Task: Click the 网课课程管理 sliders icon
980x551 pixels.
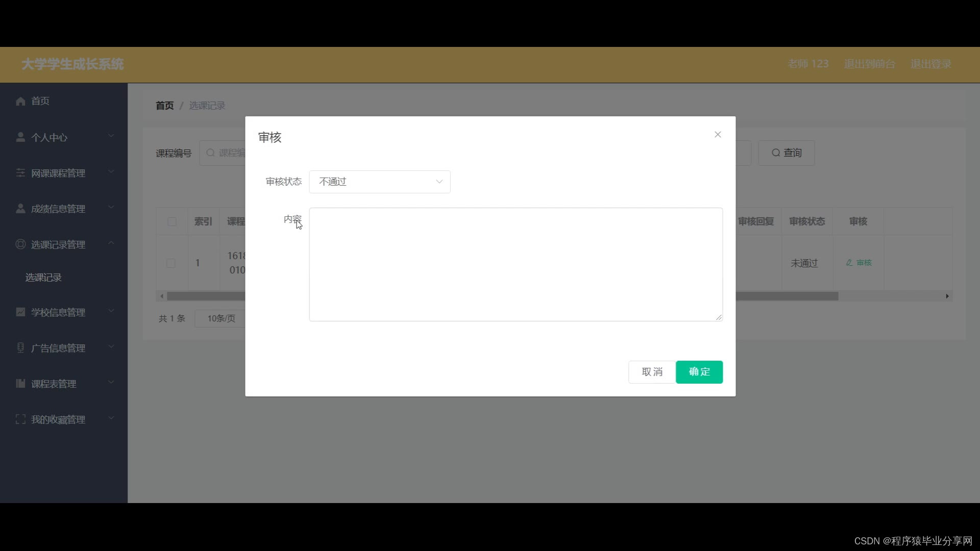Action: (x=20, y=173)
